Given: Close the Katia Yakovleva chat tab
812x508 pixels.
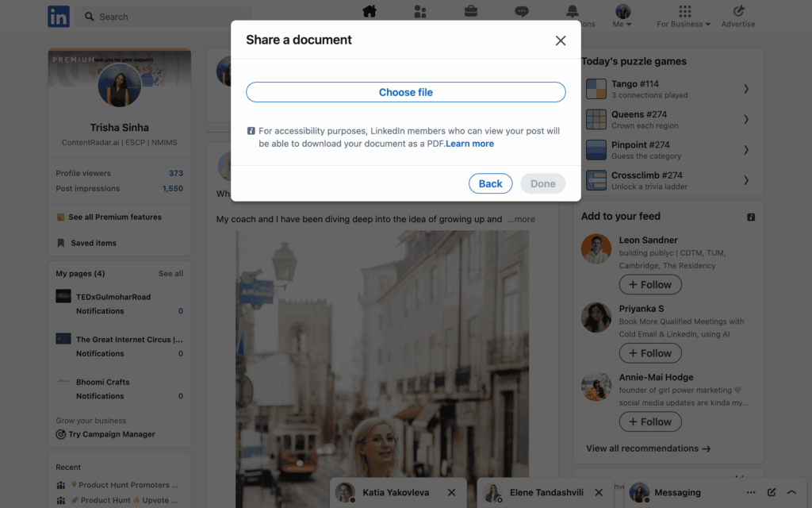Looking at the screenshot, I should click(x=451, y=492).
